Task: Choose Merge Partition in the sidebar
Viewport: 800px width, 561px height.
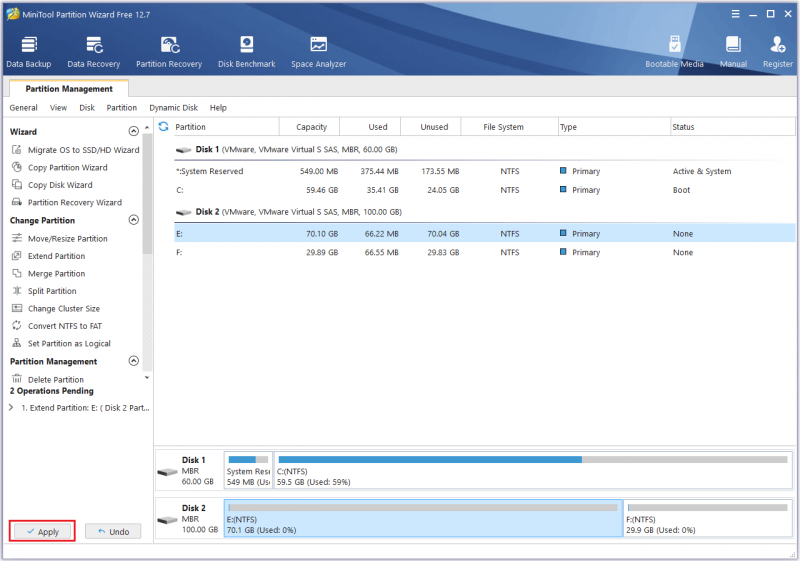Action: tap(56, 273)
